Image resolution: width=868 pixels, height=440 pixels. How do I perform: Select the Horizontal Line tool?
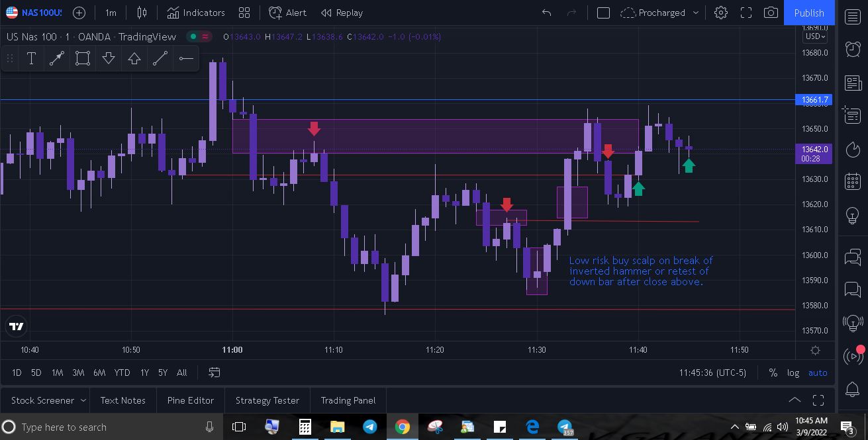pos(186,58)
